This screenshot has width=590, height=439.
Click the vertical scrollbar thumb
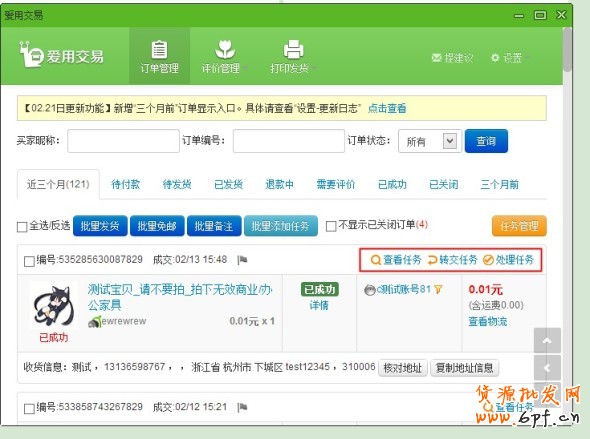[x=567, y=50]
